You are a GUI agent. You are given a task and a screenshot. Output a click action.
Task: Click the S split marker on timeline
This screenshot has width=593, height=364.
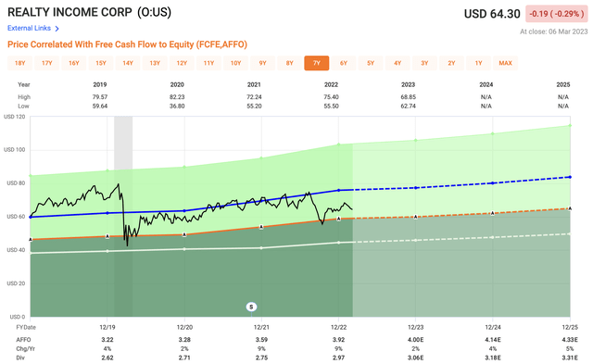(251, 307)
